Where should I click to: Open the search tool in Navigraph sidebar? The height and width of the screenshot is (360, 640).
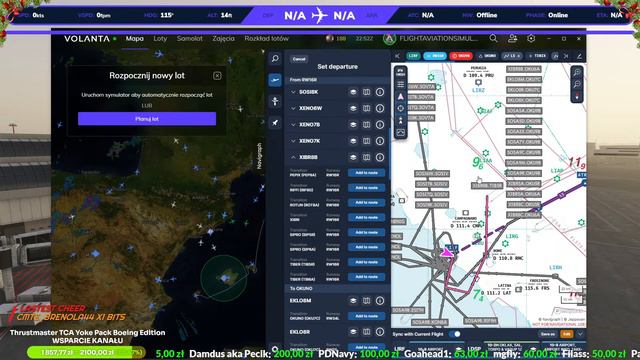click(x=275, y=59)
